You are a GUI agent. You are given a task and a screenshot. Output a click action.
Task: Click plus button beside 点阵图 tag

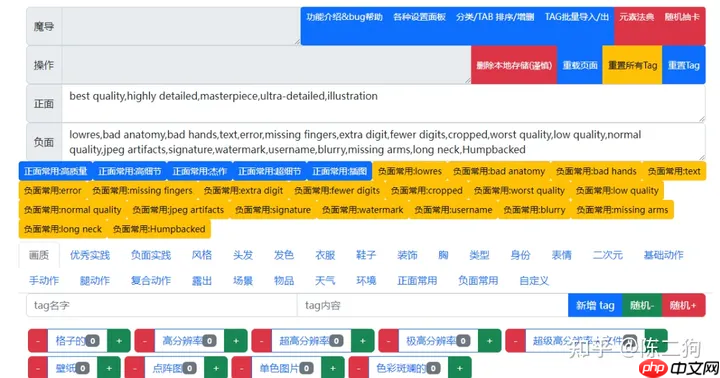[x=216, y=368]
